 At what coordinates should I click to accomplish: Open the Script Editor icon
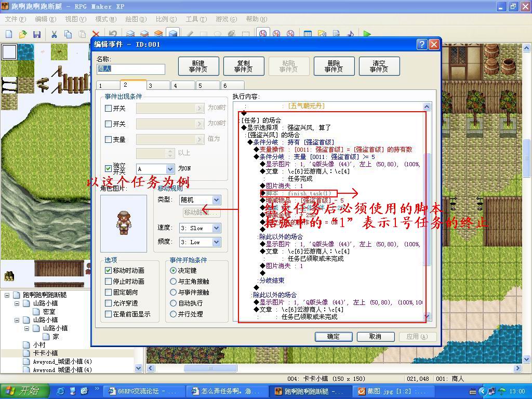click(336, 34)
